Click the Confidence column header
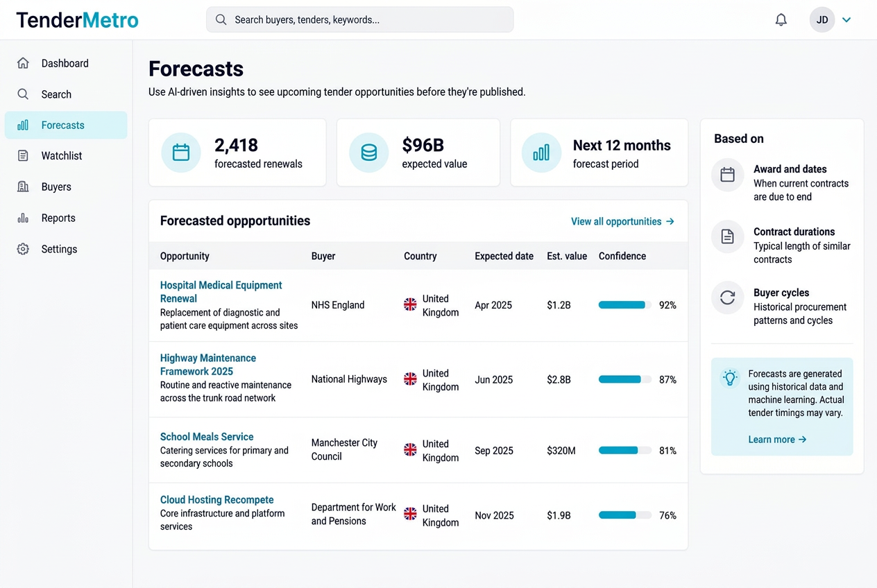Viewport: 877px width, 588px height. [x=622, y=256]
